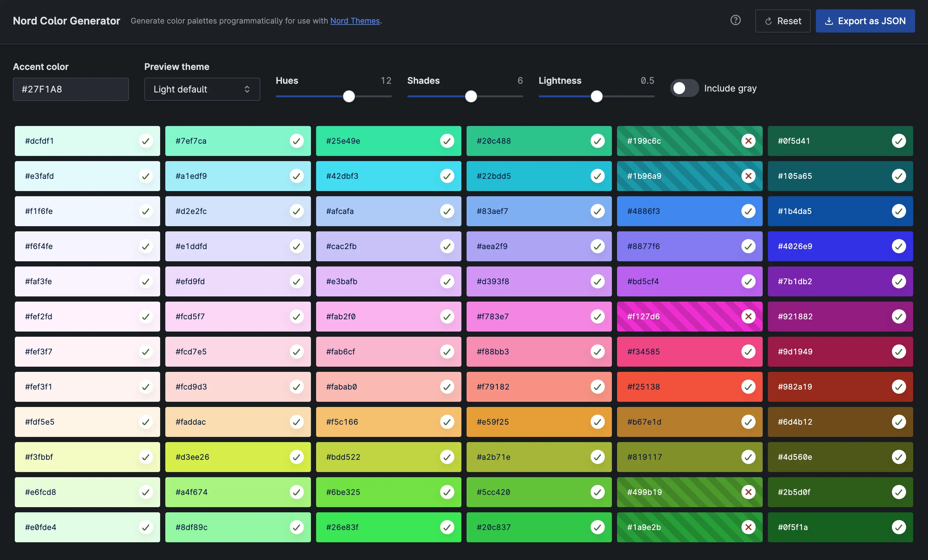Toggle the Include gray switch
The width and height of the screenshot is (928, 560).
click(x=684, y=88)
